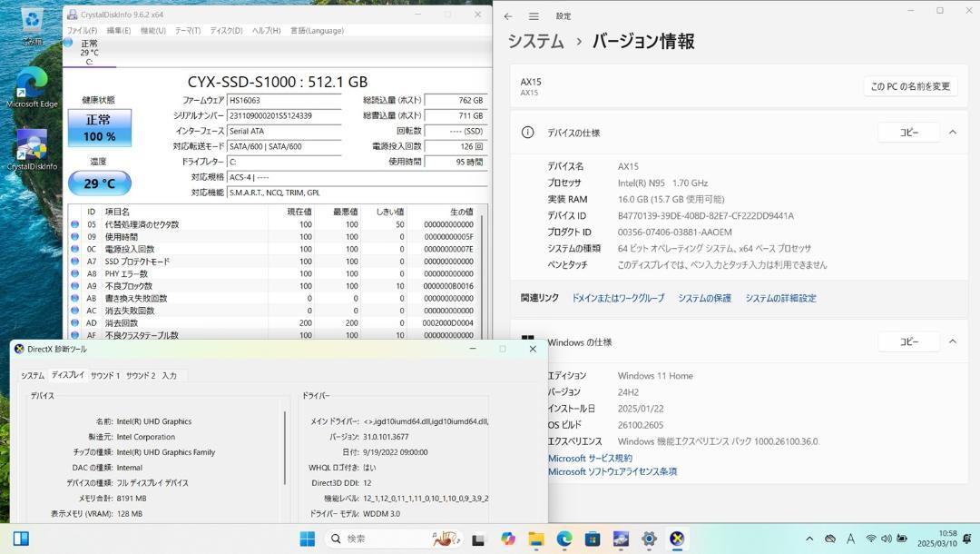Click the ファームウェア field showing HS16063
Image resolution: width=980 pixels, height=554 pixels.
tap(284, 100)
